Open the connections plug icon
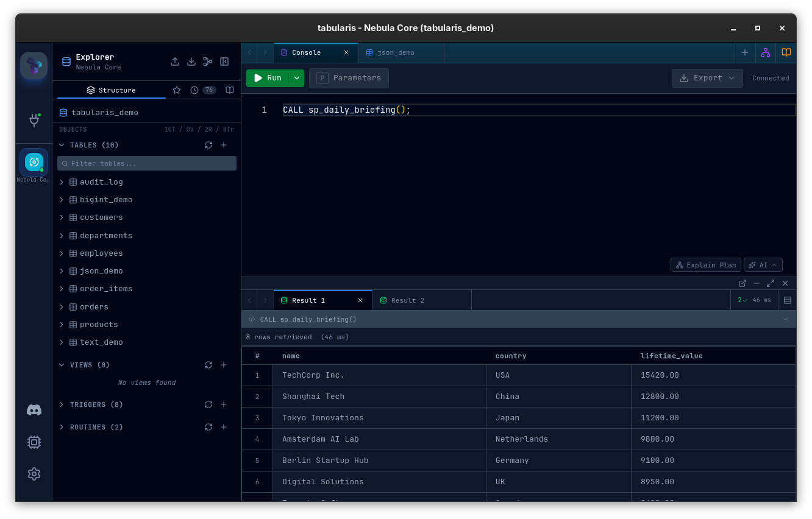The image size is (812, 519). click(x=34, y=121)
